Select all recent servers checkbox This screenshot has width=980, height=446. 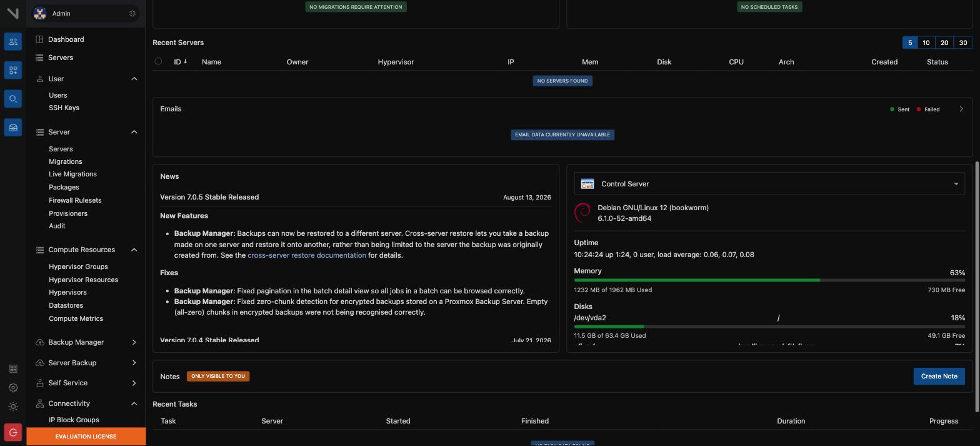[158, 61]
